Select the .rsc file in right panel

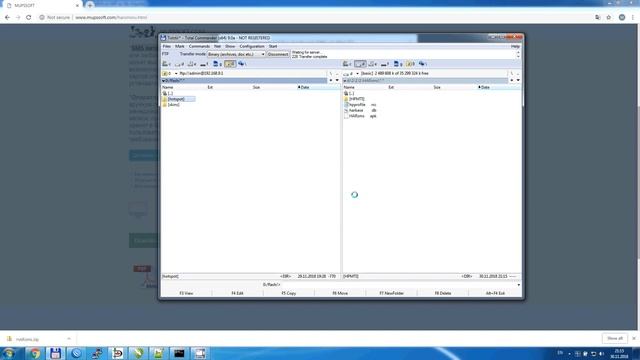(x=360, y=105)
